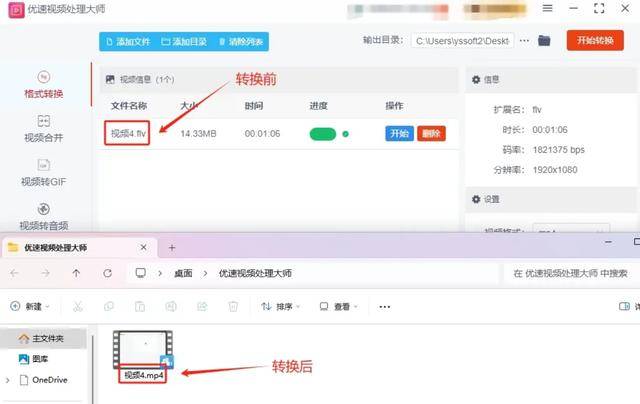Open the Explorer toolbar more options ellipsis

click(x=384, y=306)
